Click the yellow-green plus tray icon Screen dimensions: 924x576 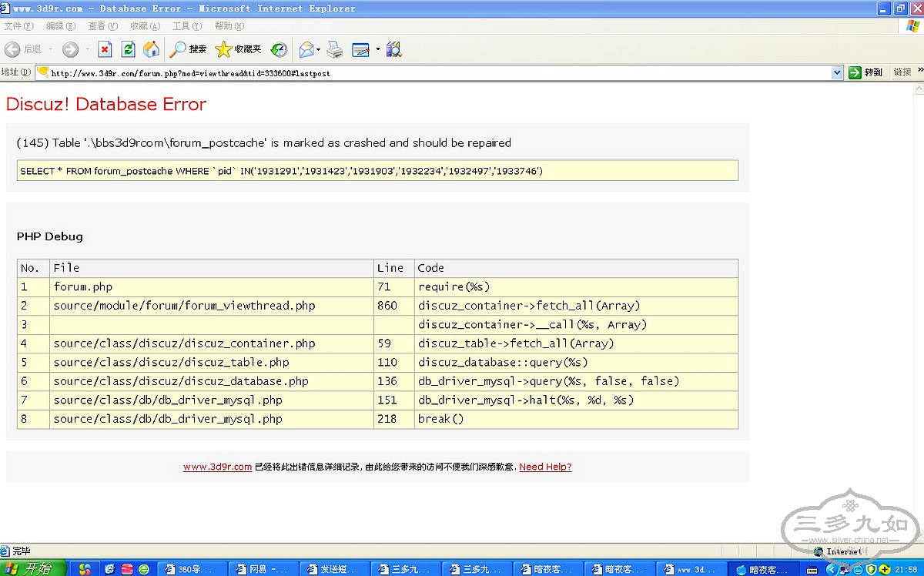click(x=885, y=570)
